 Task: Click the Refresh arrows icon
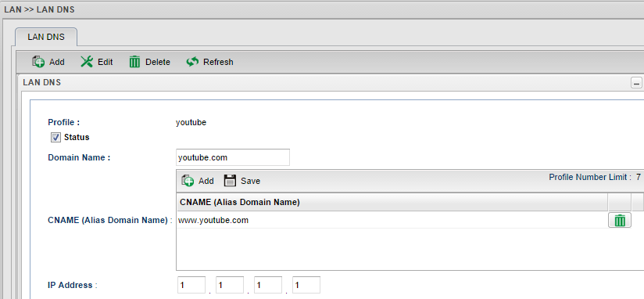(x=192, y=62)
